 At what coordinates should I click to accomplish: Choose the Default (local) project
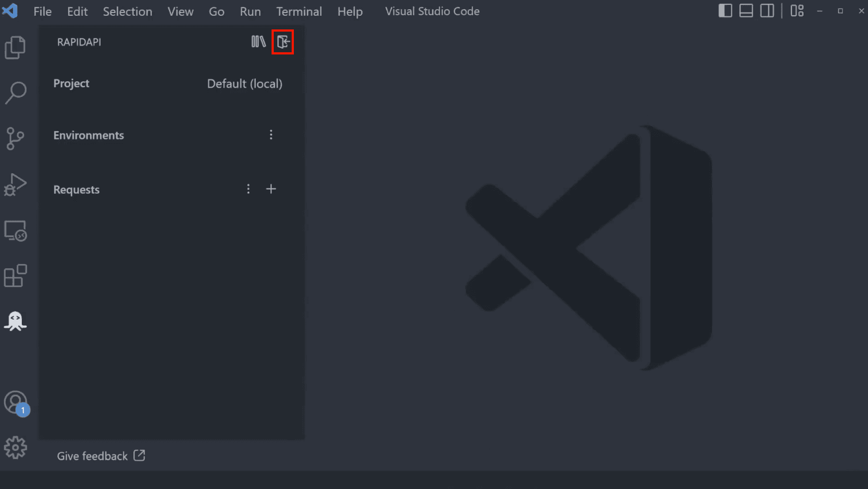point(244,84)
